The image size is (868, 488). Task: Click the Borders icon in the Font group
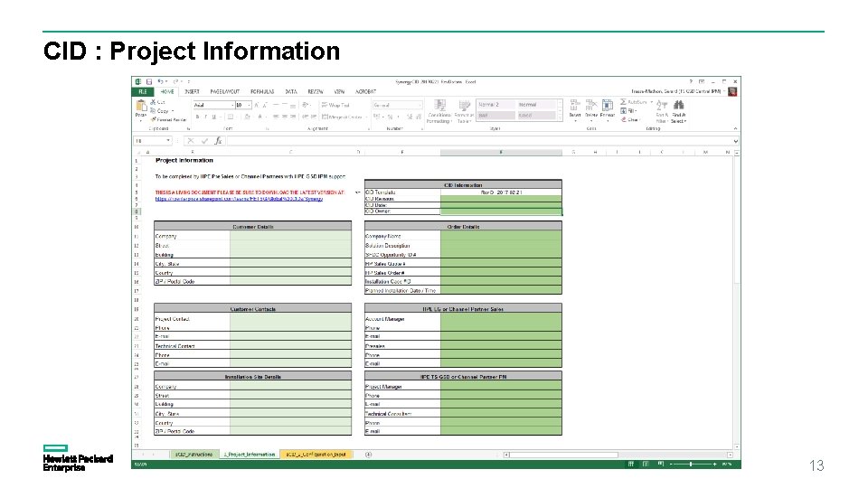click(230, 117)
